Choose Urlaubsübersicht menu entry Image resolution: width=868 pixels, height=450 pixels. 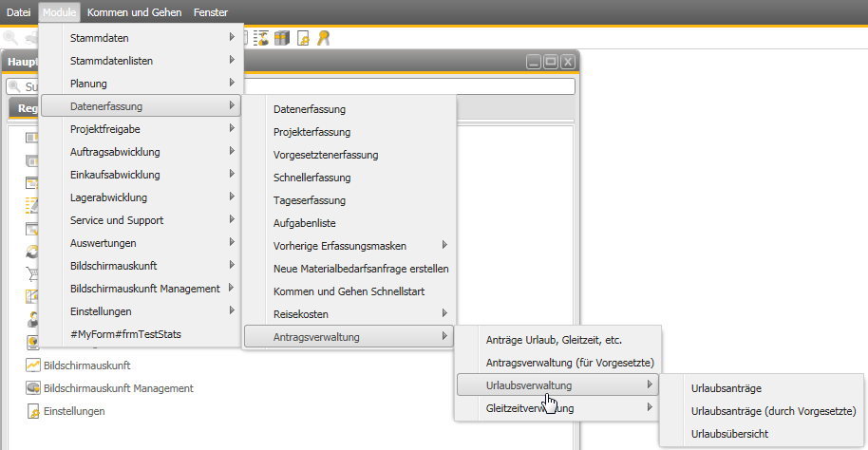(x=729, y=434)
